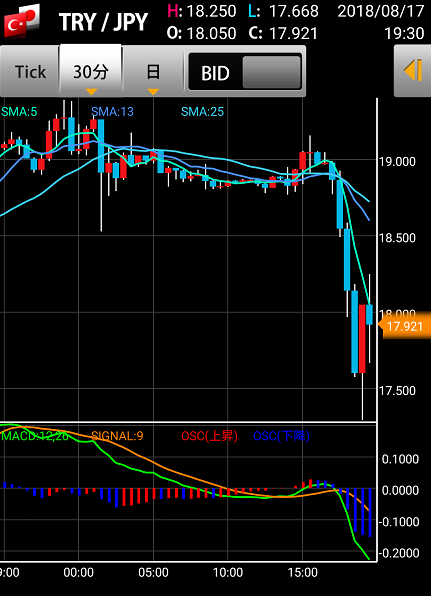Screen dimensions: 431x596
Task: Tap the latest blue candlestick near 18.000
Action: tap(369, 314)
